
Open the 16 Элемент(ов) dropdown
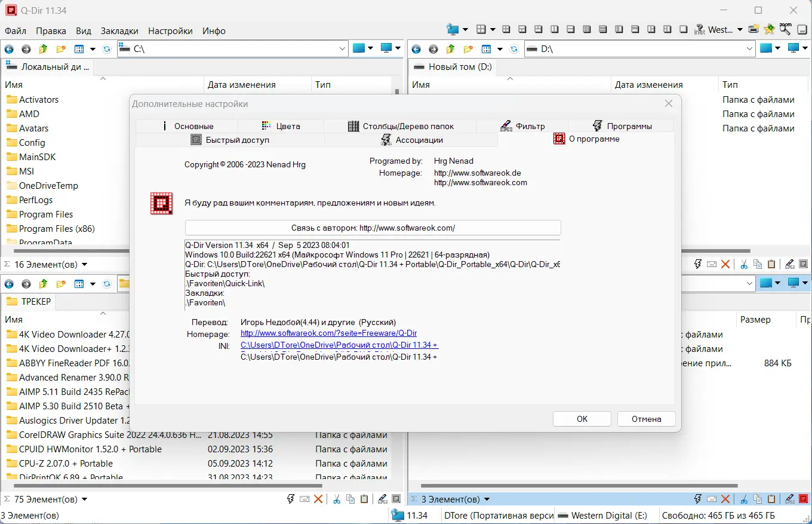click(84, 264)
